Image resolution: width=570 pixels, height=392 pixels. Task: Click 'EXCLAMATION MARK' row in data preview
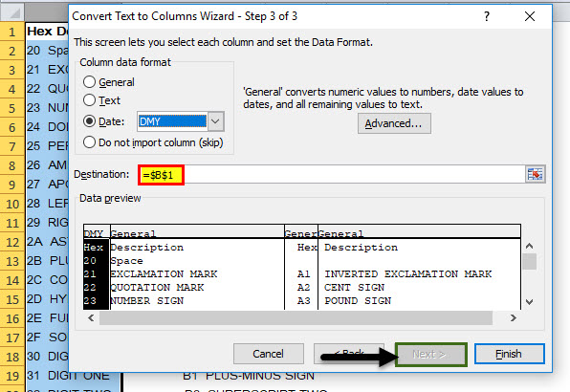click(164, 273)
